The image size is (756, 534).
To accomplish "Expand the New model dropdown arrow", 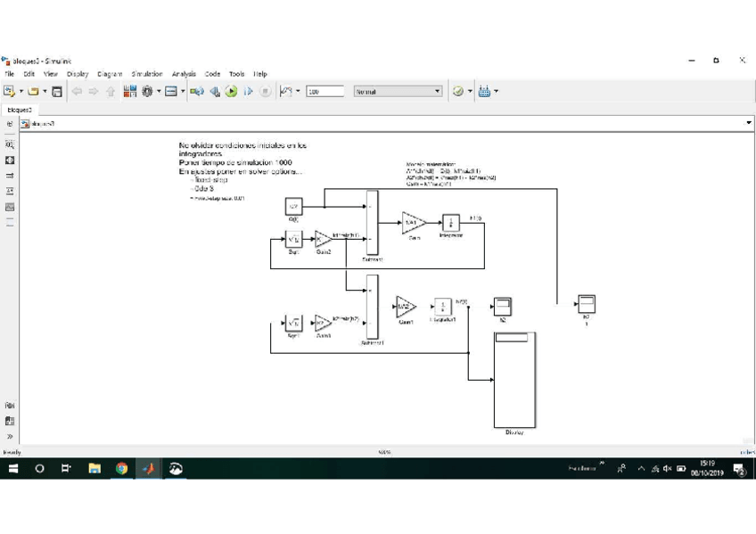I will pyautogui.click(x=21, y=91).
